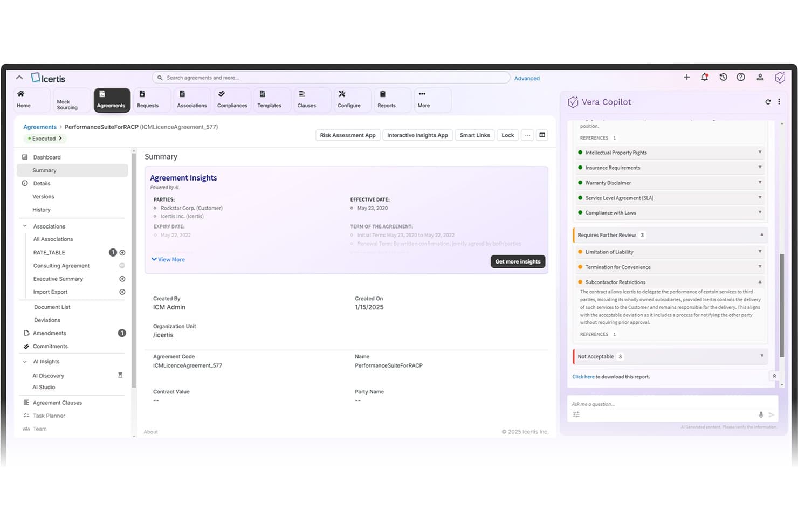798x532 pixels.
Task: Open Copilot input settings sliders icon
Action: [576, 414]
